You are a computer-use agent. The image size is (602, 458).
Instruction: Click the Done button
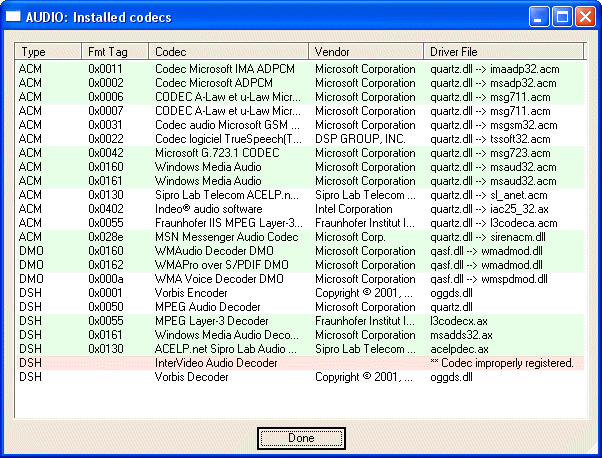coord(301,438)
